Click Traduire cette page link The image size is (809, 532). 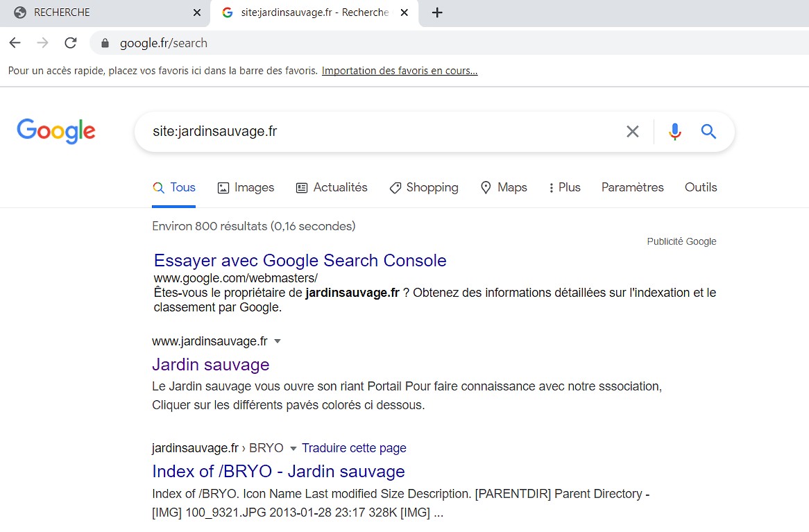click(x=354, y=448)
